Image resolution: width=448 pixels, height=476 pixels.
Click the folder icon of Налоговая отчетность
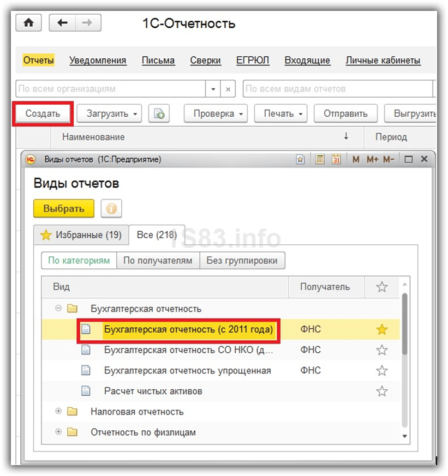[72, 412]
